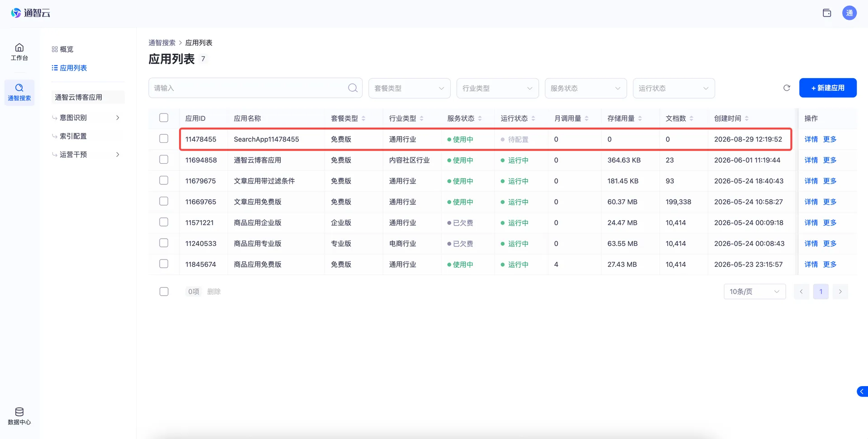The image size is (868, 439).
Task: Check the row for 文章应用带过滤条件
Action: pyautogui.click(x=164, y=180)
